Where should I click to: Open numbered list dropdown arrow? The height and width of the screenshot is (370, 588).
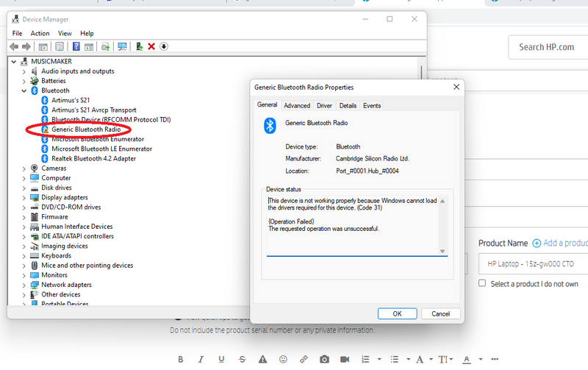379,360
